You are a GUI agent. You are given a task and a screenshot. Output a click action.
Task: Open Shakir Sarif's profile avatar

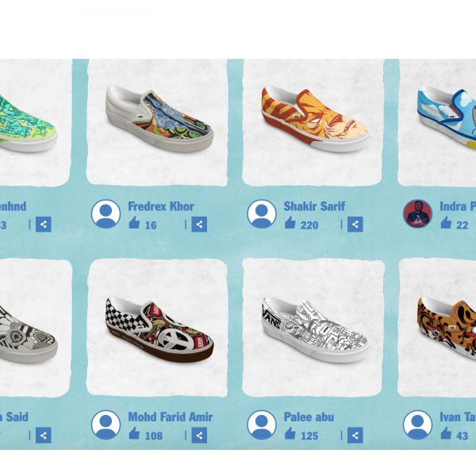(262, 213)
